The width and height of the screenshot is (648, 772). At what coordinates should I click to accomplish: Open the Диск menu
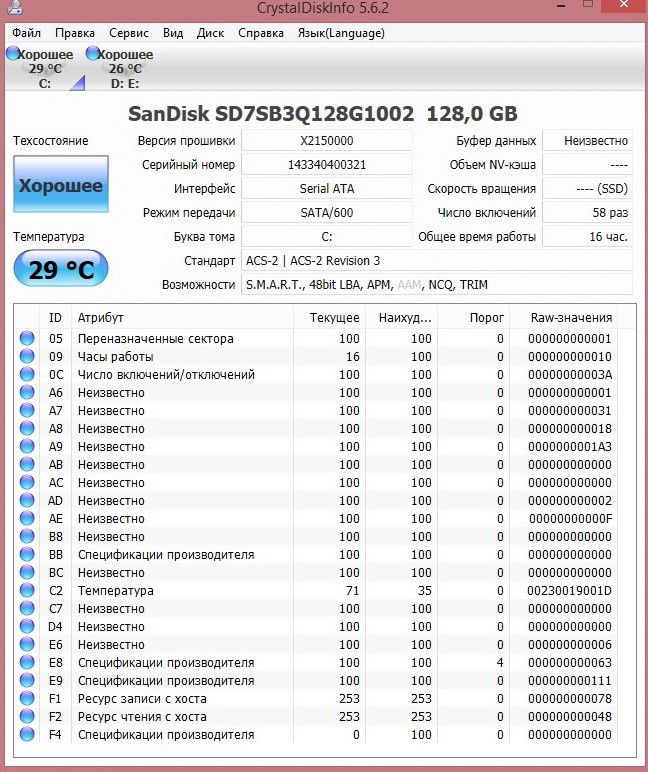[x=210, y=33]
